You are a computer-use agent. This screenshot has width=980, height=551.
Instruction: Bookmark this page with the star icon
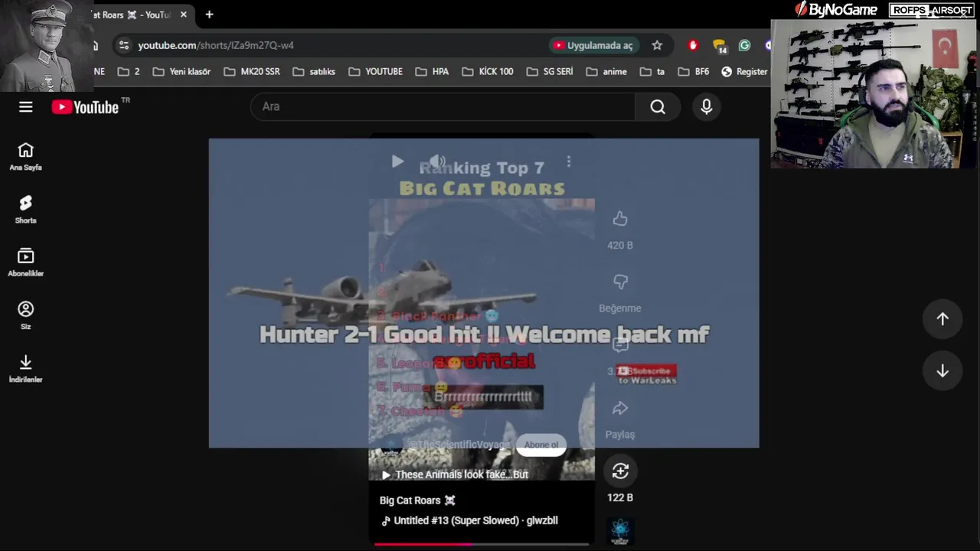[x=657, y=45]
